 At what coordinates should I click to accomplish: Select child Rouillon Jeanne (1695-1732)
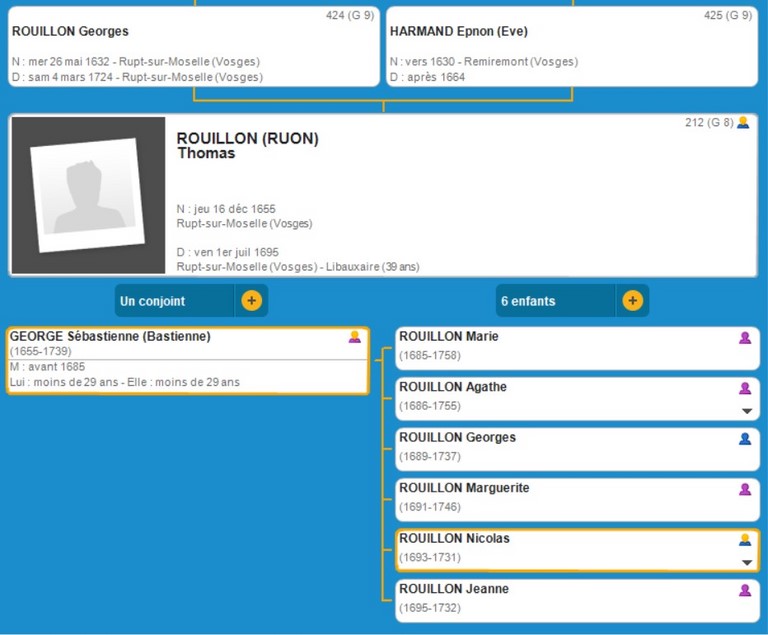click(560, 599)
